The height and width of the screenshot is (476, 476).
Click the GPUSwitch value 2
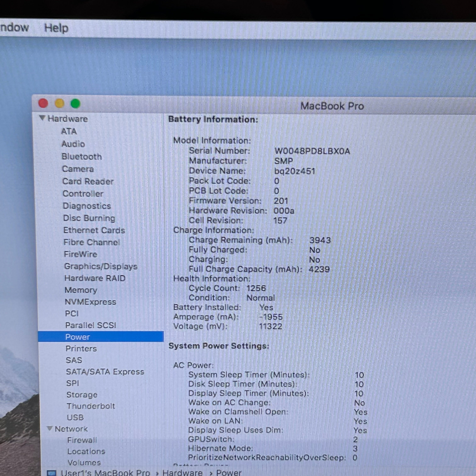pyautogui.click(x=355, y=439)
